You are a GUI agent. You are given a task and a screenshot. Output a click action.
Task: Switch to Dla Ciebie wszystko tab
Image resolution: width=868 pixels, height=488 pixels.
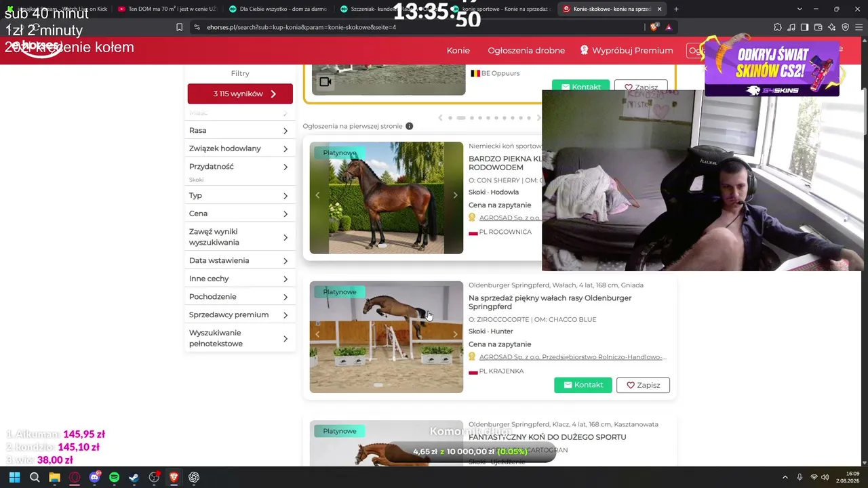tap(278, 9)
